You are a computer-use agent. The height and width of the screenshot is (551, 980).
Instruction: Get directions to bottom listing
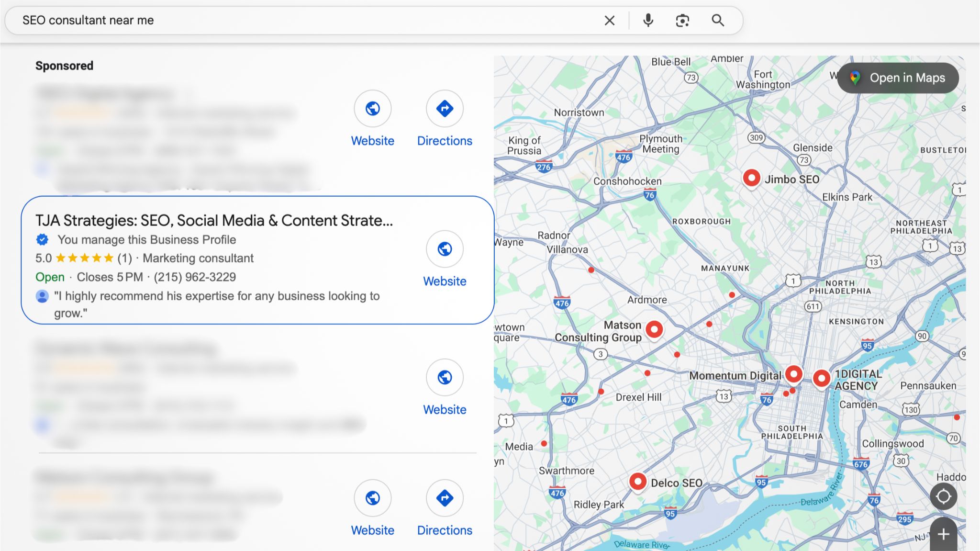(x=445, y=498)
